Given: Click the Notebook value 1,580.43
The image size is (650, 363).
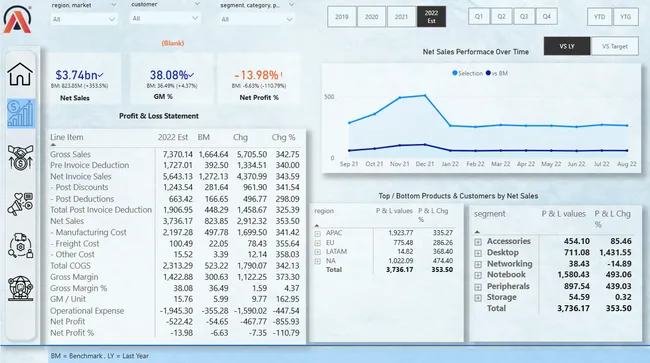Looking at the screenshot, I should (x=573, y=275).
